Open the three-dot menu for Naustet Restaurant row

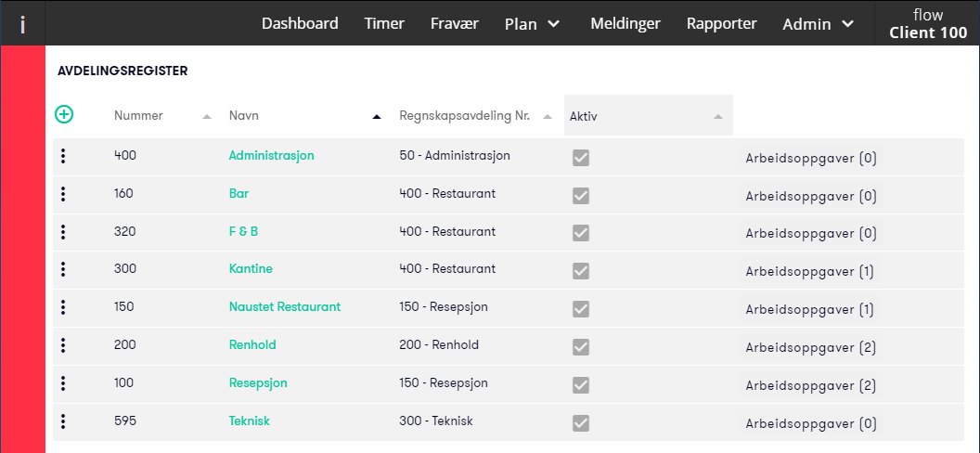coord(63,307)
